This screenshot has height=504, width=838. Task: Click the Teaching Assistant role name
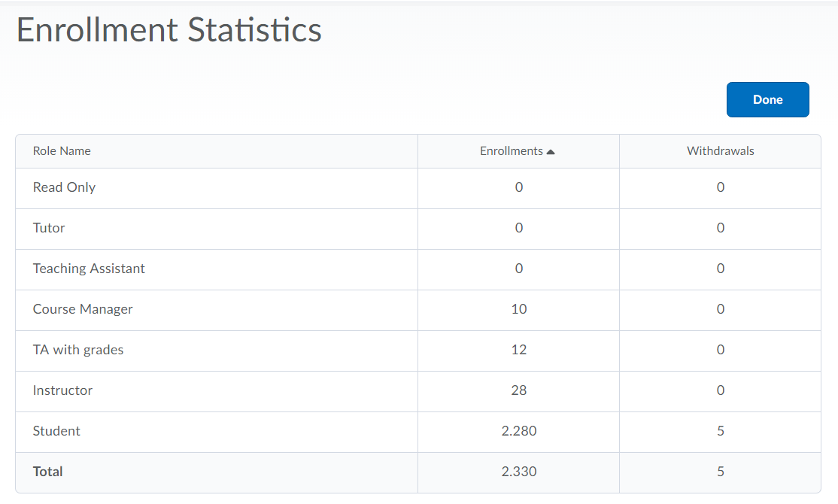(x=89, y=269)
